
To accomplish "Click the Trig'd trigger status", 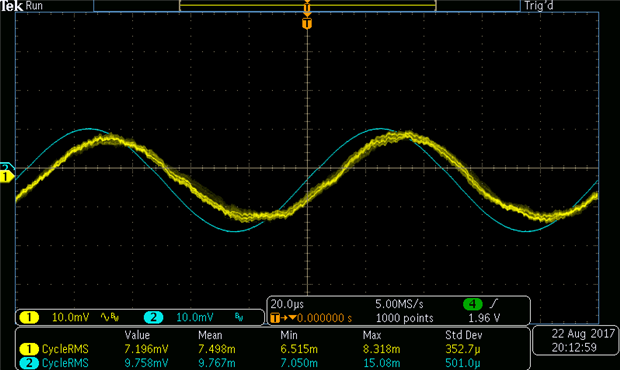I will [x=538, y=6].
